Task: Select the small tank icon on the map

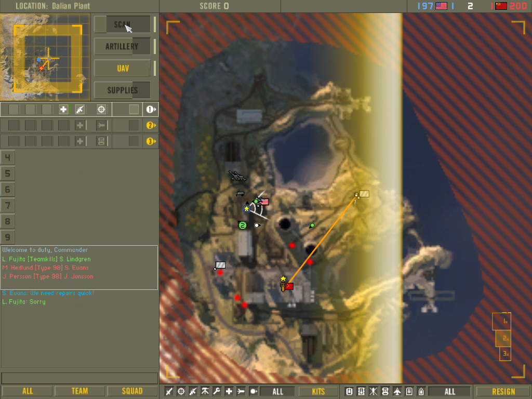Action: click(x=240, y=194)
